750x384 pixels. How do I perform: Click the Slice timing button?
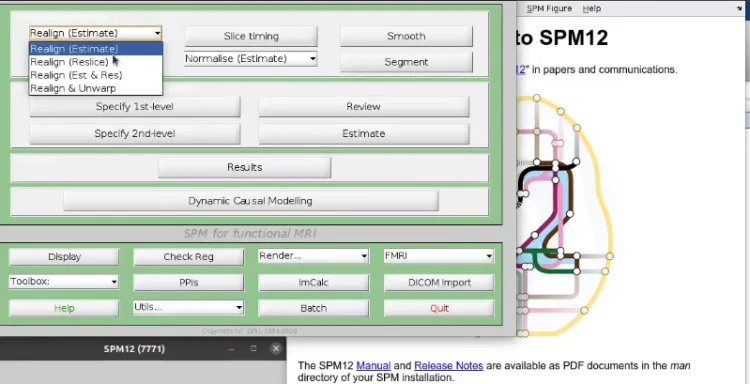(x=251, y=36)
